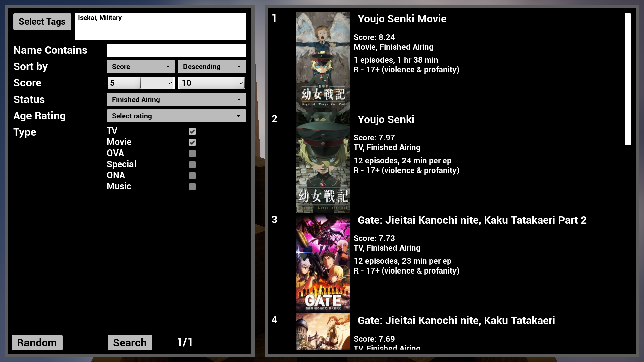Toggle the Movie type checkbox
Image resolution: width=644 pixels, height=362 pixels.
point(192,142)
